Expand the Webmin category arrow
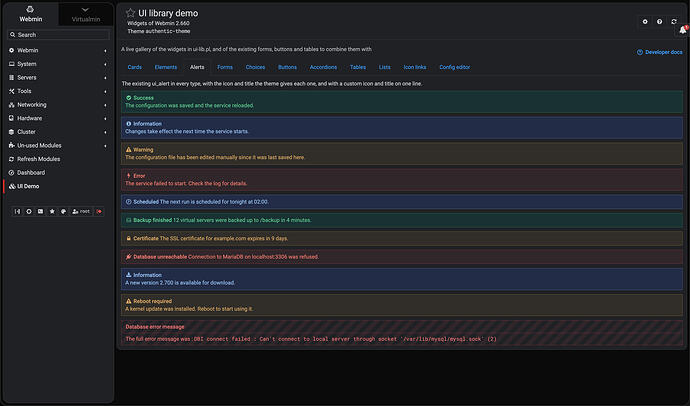690x406 pixels. [x=105, y=51]
